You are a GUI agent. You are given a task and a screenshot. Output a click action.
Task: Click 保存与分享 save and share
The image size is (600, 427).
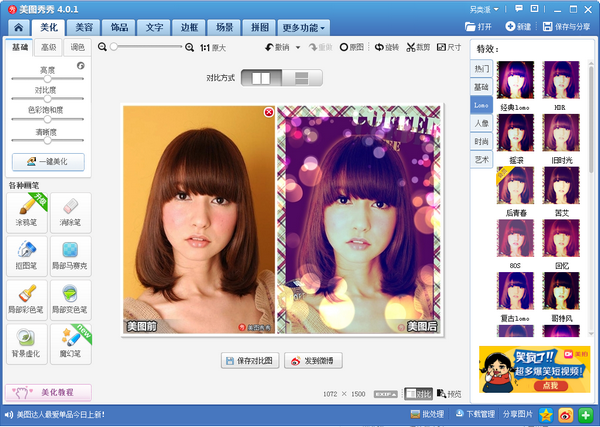tap(567, 26)
